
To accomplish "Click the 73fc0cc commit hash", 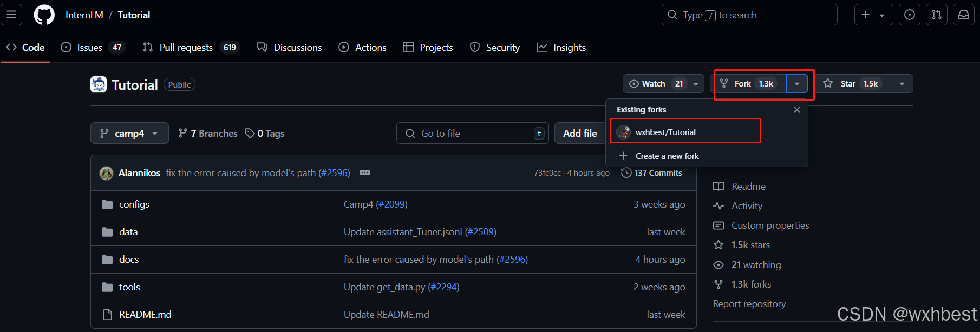I will (547, 173).
